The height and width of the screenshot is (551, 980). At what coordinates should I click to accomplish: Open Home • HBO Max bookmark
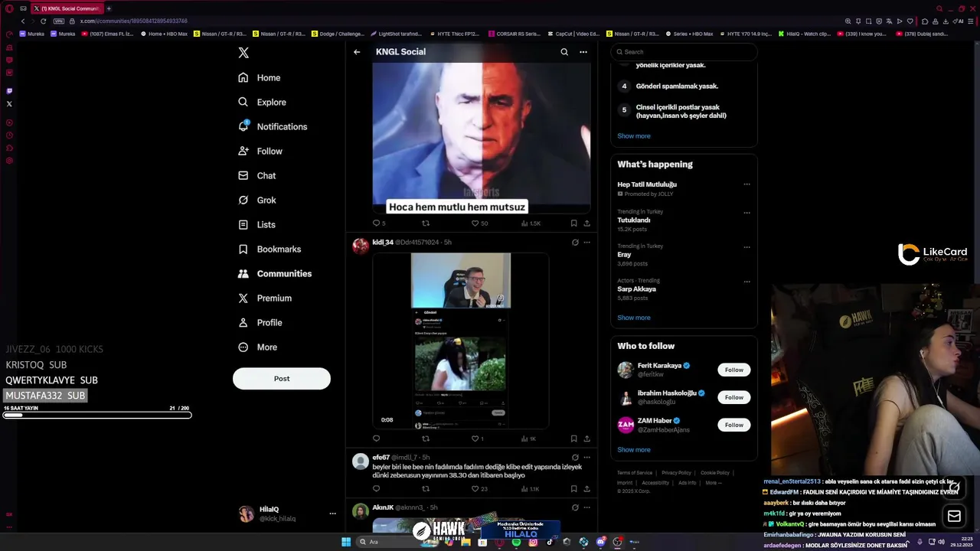pyautogui.click(x=165, y=34)
